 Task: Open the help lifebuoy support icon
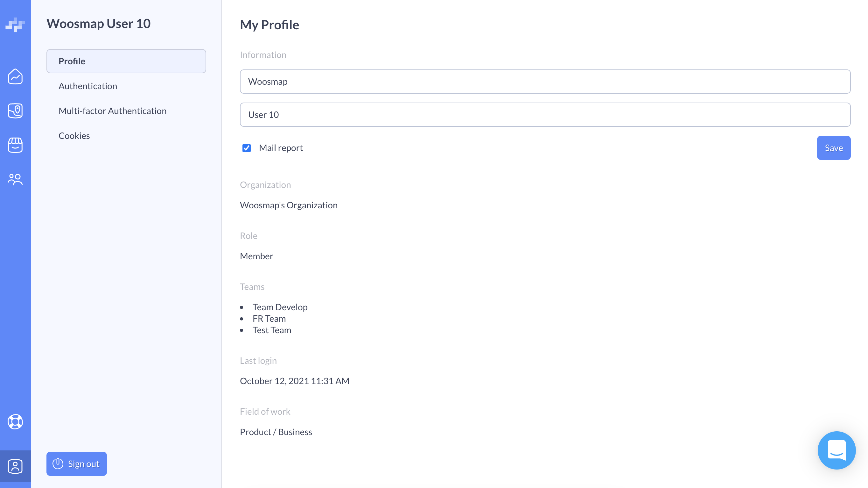coord(15,421)
